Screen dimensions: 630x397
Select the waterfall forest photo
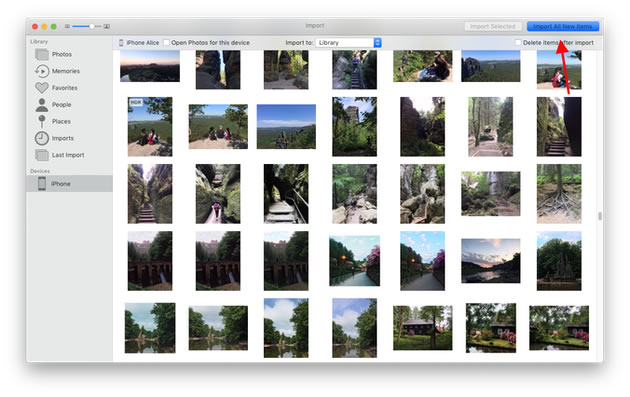click(491, 194)
